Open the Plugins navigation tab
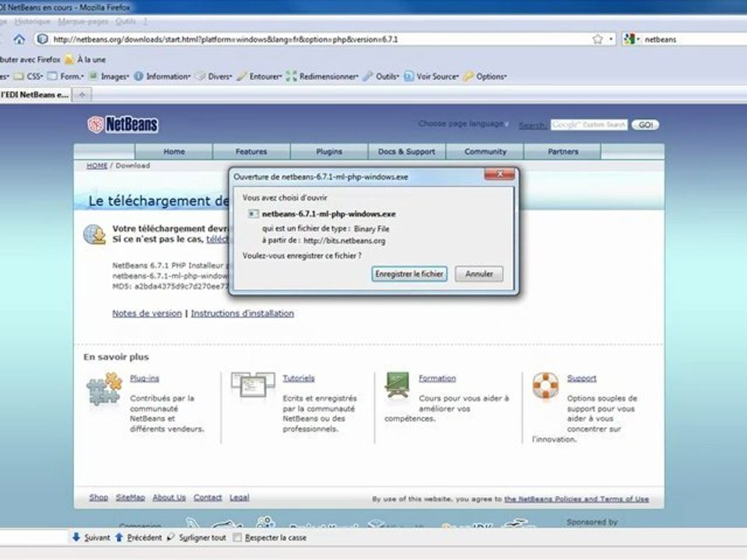Image resolution: width=747 pixels, height=560 pixels. tap(329, 152)
